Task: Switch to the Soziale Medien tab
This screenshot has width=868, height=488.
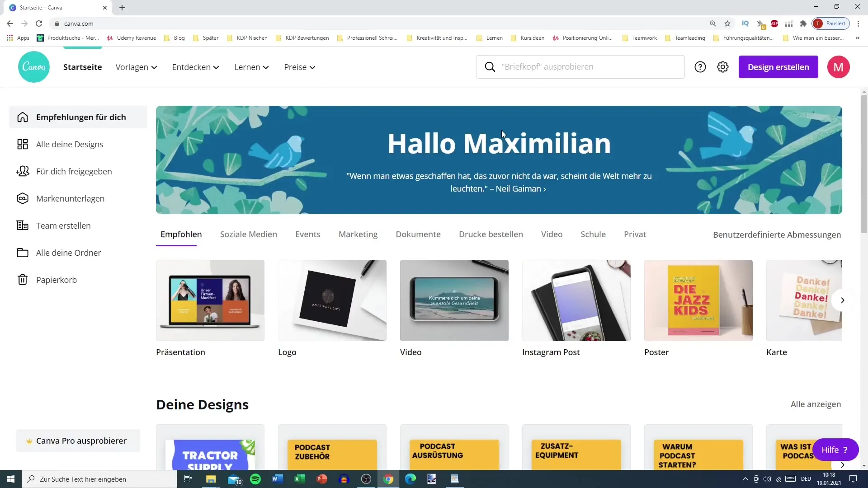Action: [248, 234]
